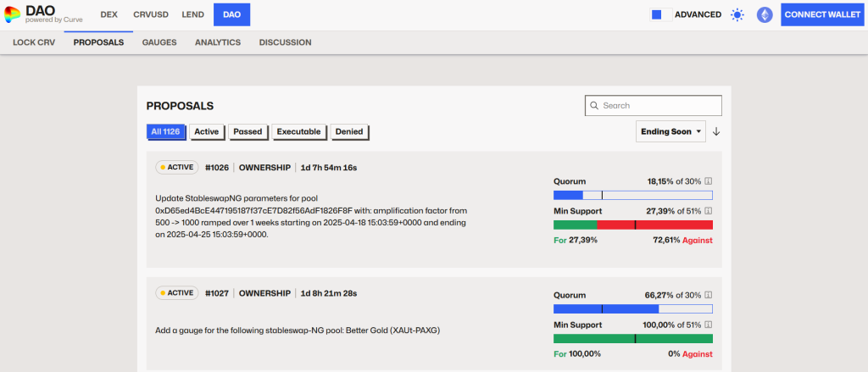Open Quorum info icon for proposal #1026
Viewport: 868px width, 372px height.
tap(708, 181)
